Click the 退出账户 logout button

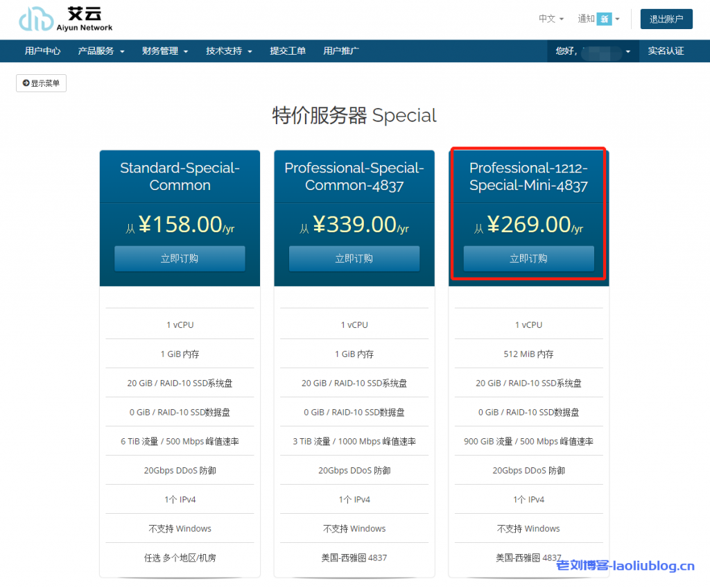666,19
